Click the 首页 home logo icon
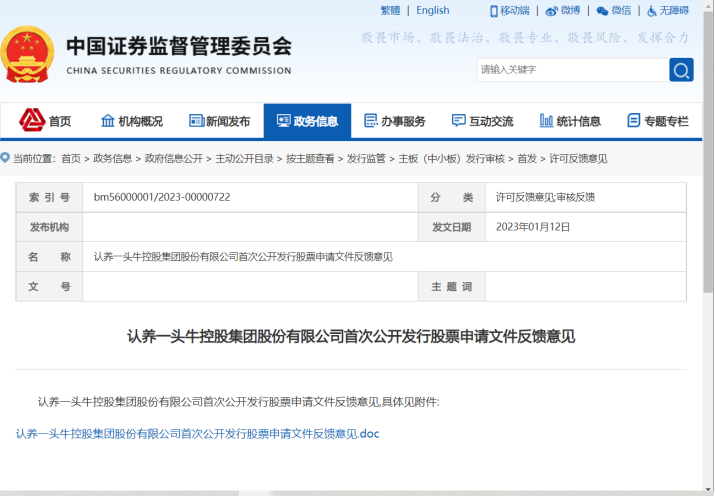Image resolution: width=715 pixels, height=496 pixels. (x=32, y=120)
